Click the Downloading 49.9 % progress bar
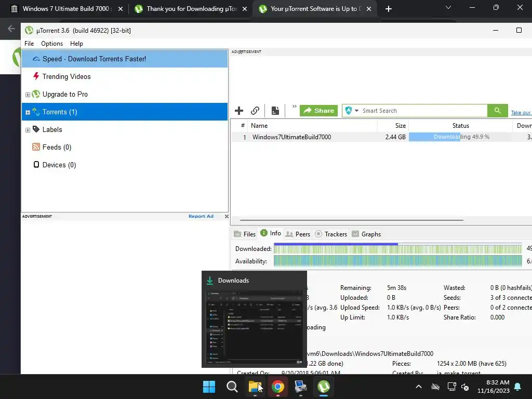The height and width of the screenshot is (399, 532). pos(461,137)
